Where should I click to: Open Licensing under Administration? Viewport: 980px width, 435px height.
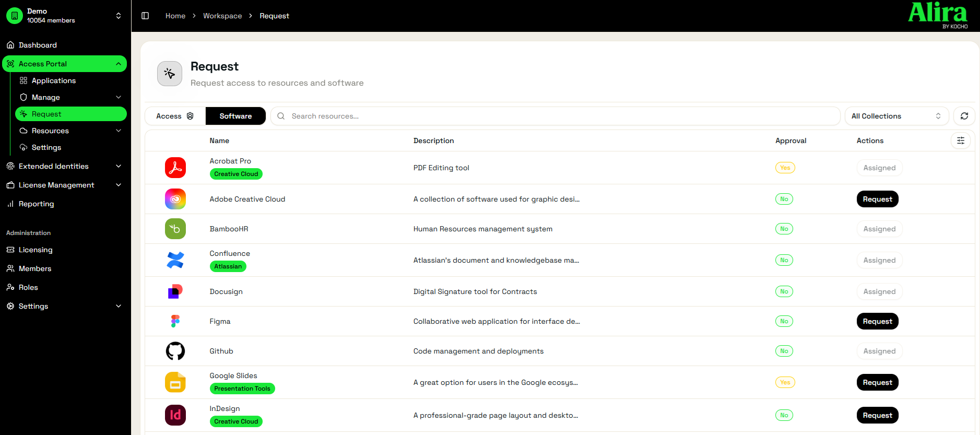click(65, 250)
